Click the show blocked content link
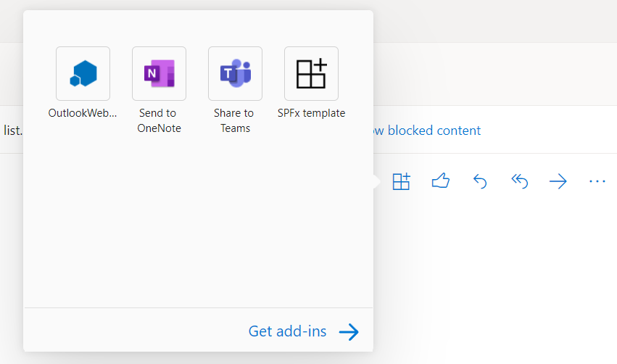 [426, 131]
